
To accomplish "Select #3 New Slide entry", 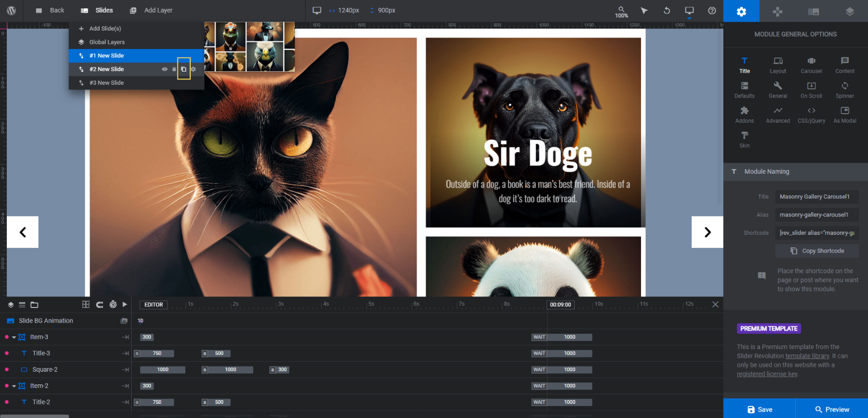I will pyautogui.click(x=136, y=83).
